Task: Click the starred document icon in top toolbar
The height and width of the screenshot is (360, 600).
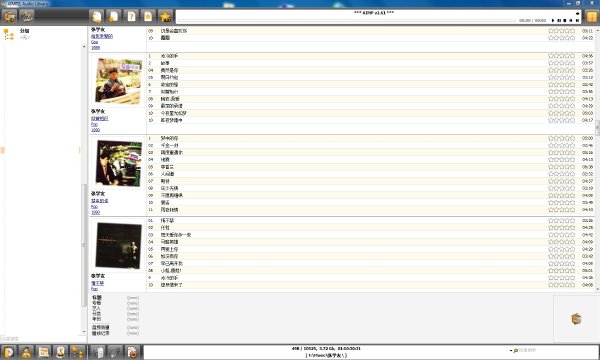Action: [148, 16]
